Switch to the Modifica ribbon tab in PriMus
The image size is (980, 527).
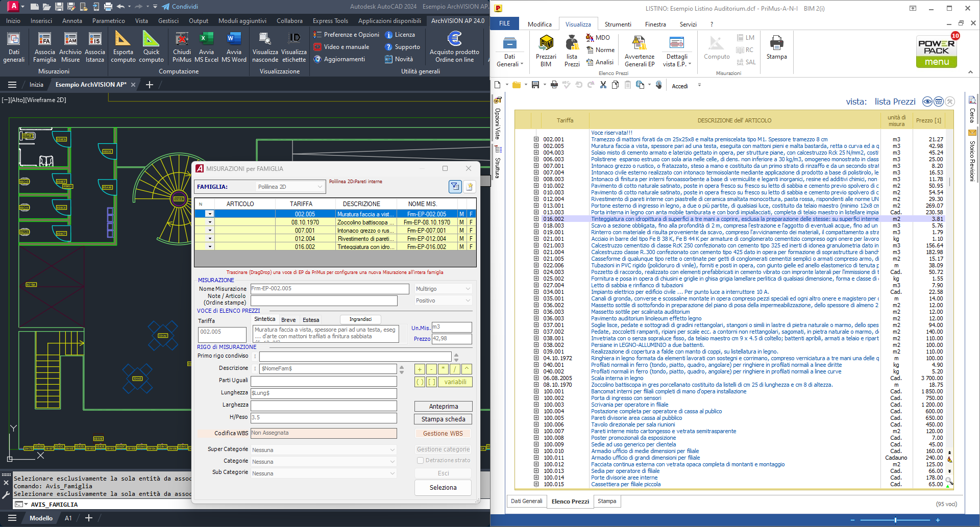point(540,24)
